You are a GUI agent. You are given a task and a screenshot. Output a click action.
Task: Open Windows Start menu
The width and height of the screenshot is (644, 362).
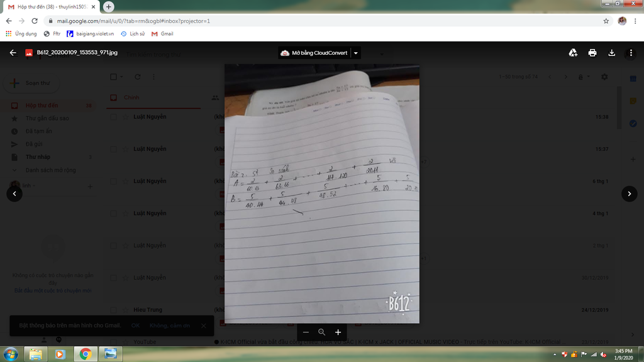[x=11, y=354]
